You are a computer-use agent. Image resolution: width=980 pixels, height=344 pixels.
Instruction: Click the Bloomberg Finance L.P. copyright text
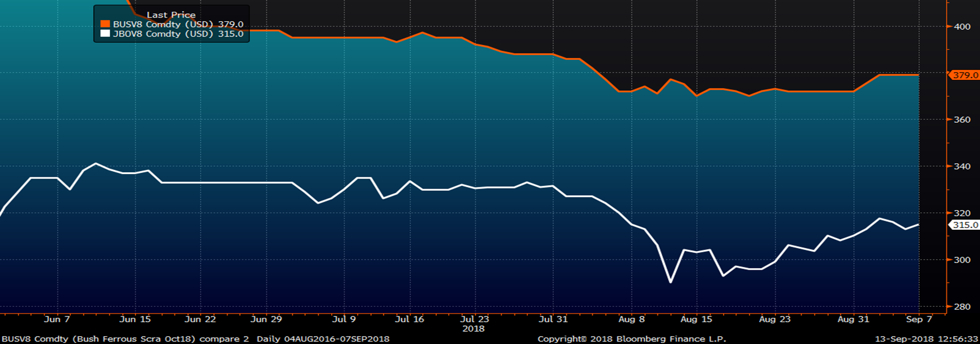(x=631, y=339)
